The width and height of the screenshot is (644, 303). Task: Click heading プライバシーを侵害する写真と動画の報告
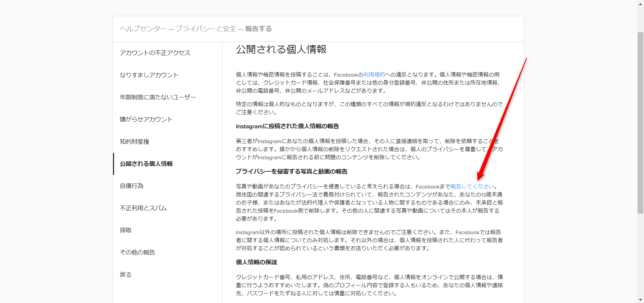coord(291,172)
